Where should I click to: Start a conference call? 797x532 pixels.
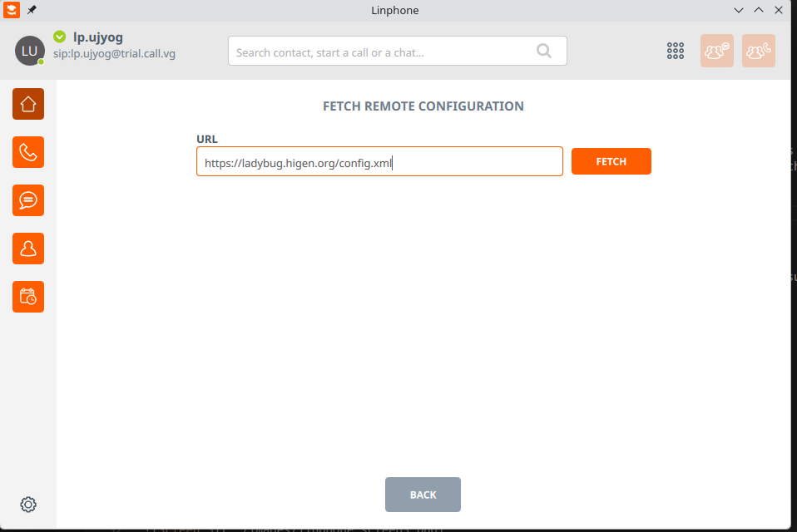tap(758, 51)
